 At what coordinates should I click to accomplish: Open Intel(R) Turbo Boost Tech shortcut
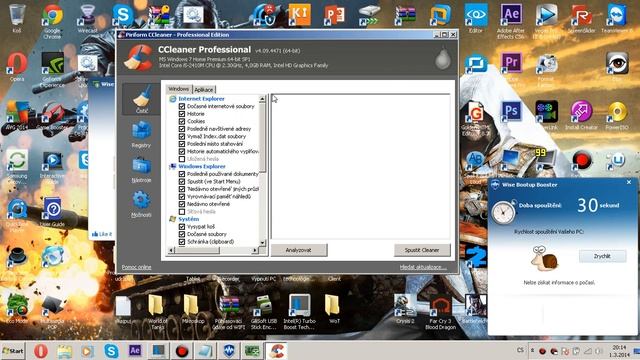click(x=299, y=312)
